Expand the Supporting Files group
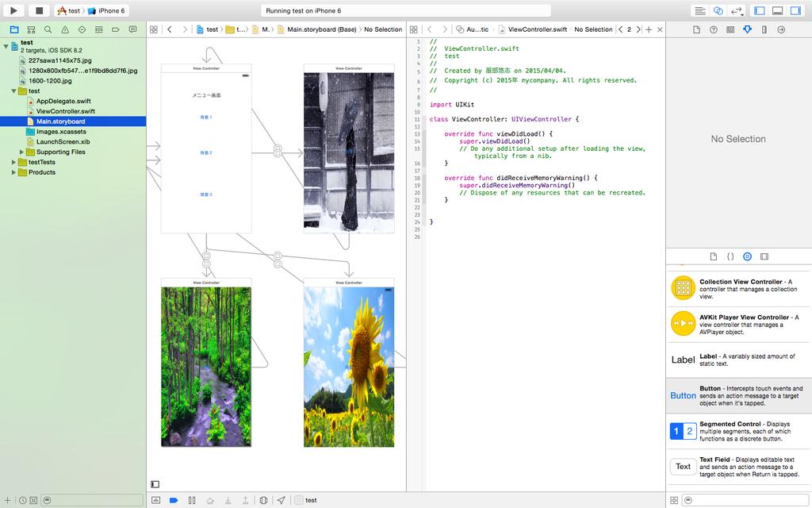The image size is (812, 508). pyautogui.click(x=22, y=152)
